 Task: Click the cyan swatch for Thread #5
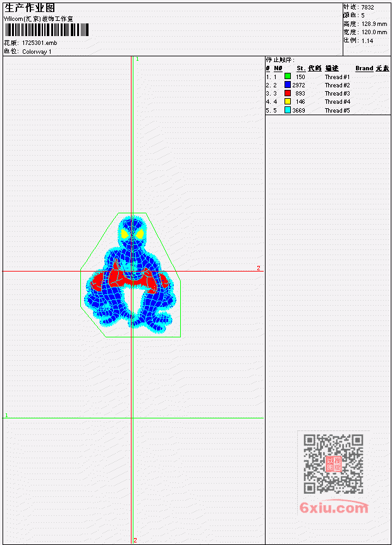(x=288, y=110)
